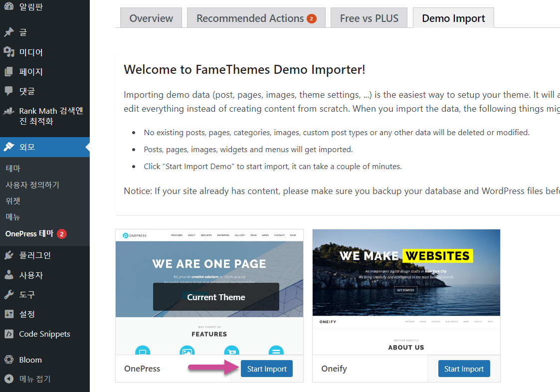The height and width of the screenshot is (392, 560).
Task: Click the Oneify demo name label
Action: point(334,369)
